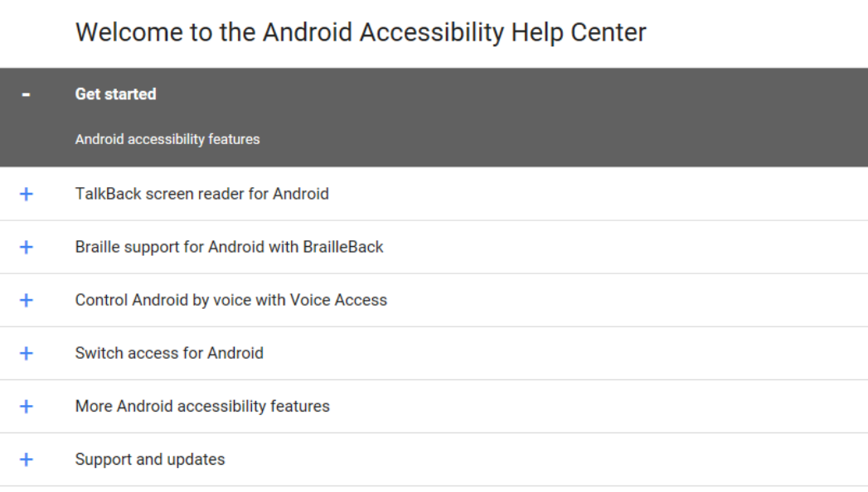Image resolution: width=868 pixels, height=492 pixels.
Task: Click the plus icon beside TalkBack screen reader
Action: pos(26,194)
